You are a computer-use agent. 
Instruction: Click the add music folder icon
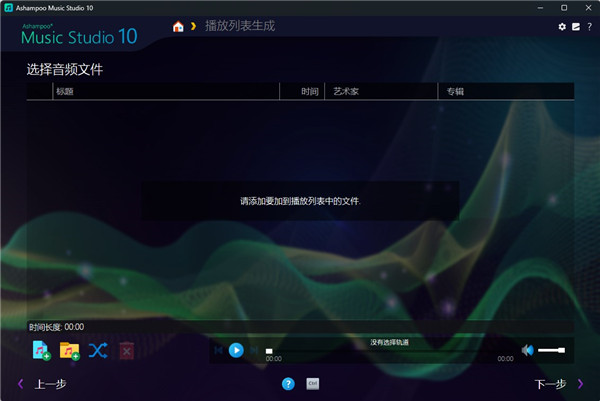tap(69, 350)
